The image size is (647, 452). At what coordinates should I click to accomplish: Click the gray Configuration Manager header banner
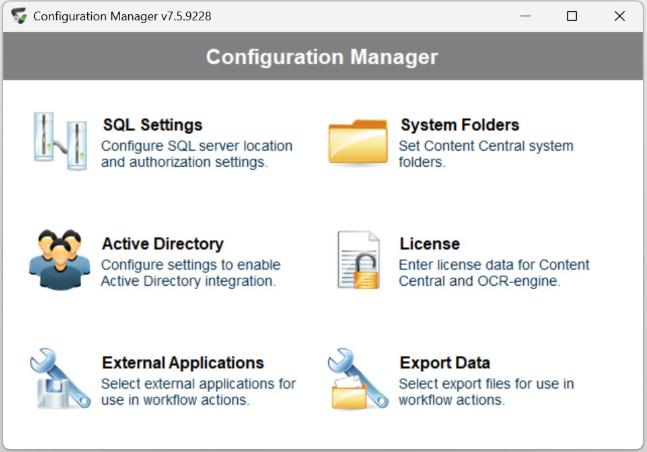[322, 57]
